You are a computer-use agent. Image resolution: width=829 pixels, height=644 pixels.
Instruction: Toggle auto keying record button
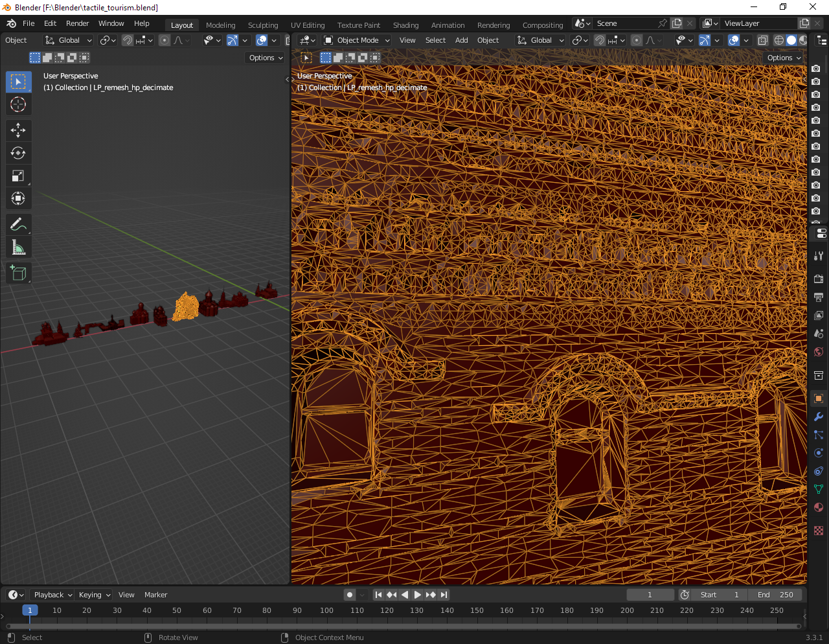350,595
